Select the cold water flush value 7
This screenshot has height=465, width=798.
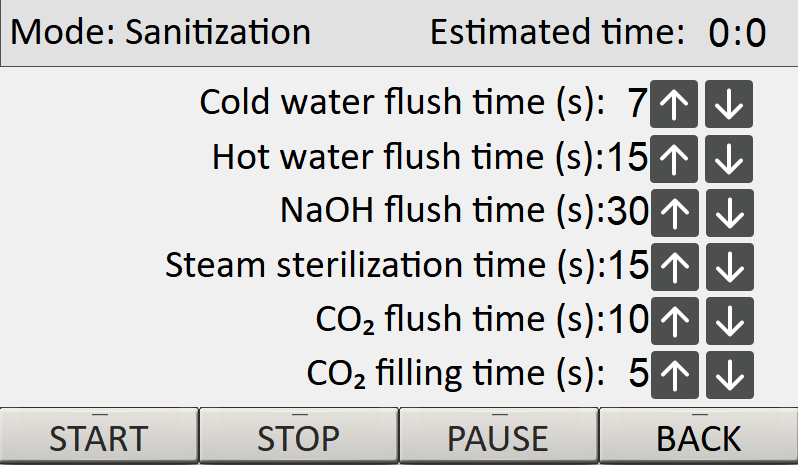[637, 103]
